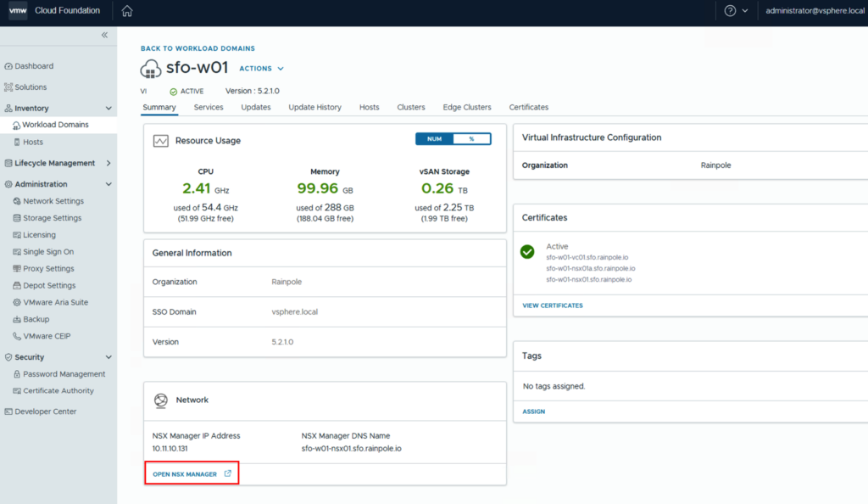The image size is (868, 504).
Task: Click the Inventory icon in sidebar
Action: pyautogui.click(x=8, y=108)
